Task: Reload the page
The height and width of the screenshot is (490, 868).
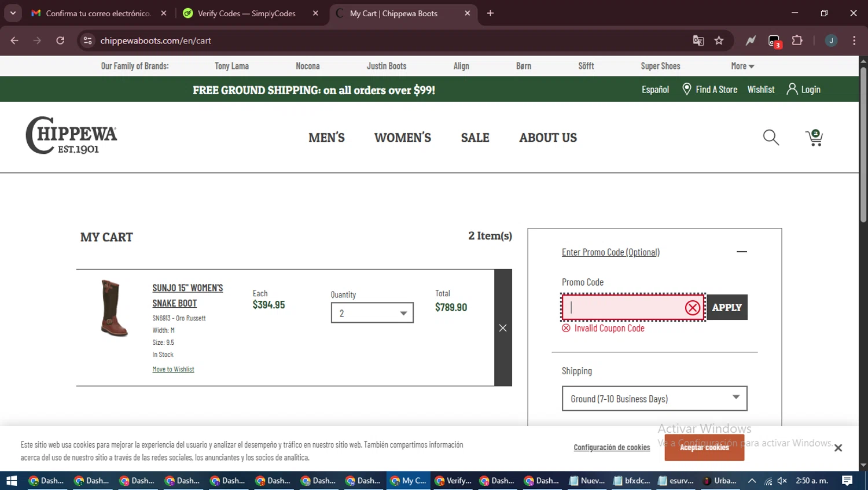Action: [x=60, y=40]
